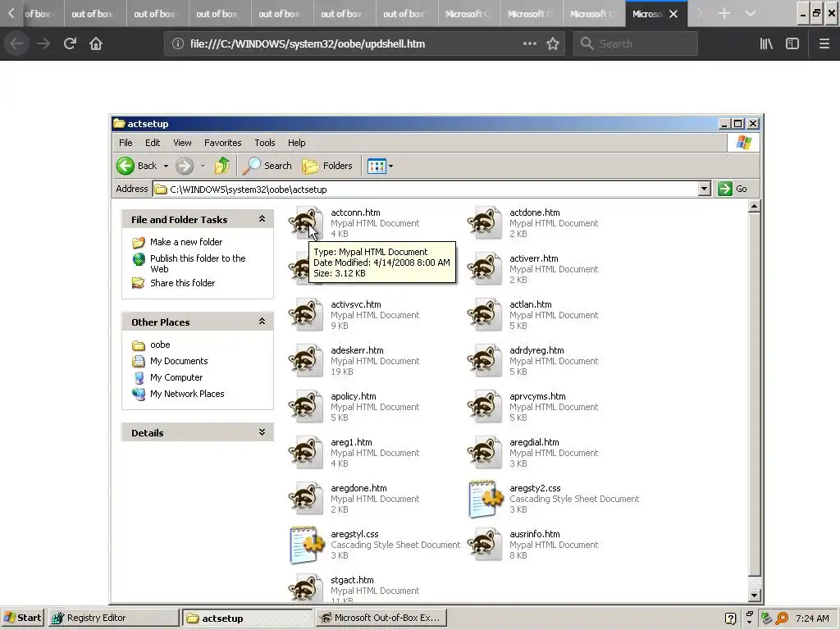Close the active Microsoft tab

pos(673,14)
